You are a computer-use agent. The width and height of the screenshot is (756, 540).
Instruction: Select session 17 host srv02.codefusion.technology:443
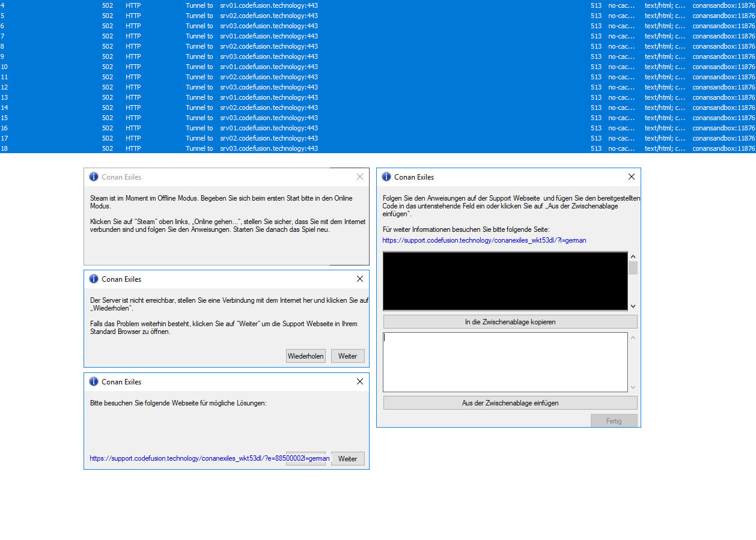click(x=269, y=138)
